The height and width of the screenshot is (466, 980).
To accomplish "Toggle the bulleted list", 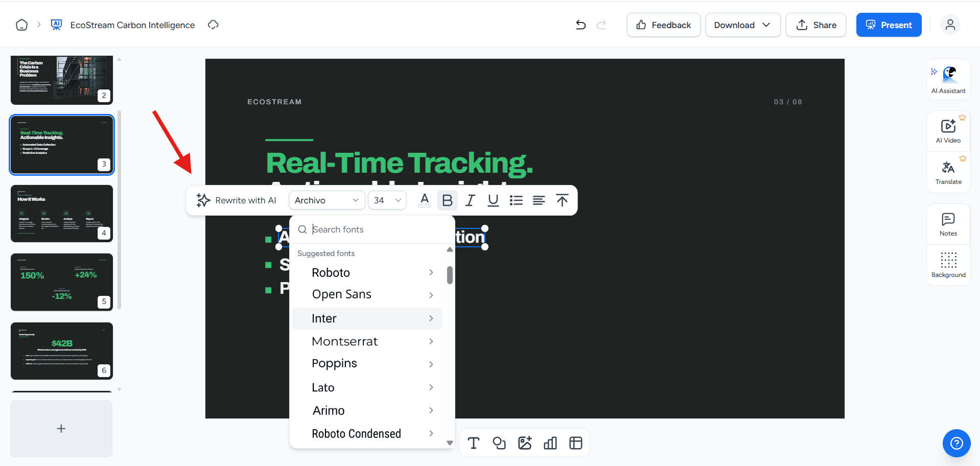I will [x=516, y=200].
